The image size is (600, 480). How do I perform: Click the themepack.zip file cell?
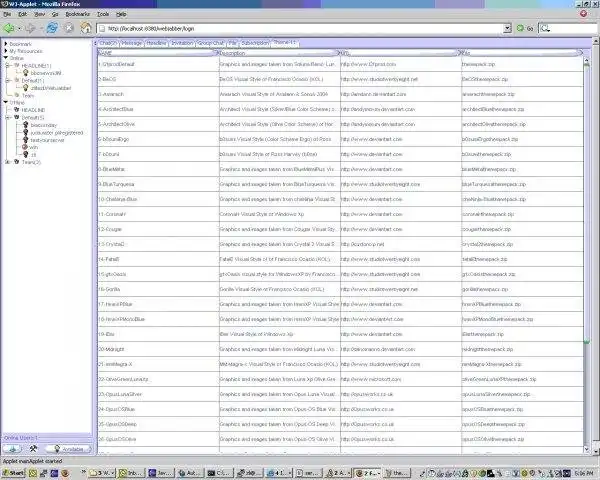[x=522, y=64]
